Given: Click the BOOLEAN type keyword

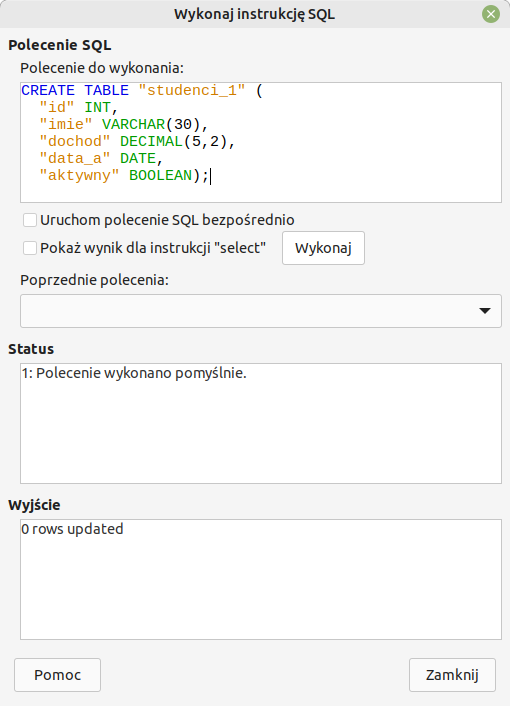Looking at the screenshot, I should [x=160, y=176].
